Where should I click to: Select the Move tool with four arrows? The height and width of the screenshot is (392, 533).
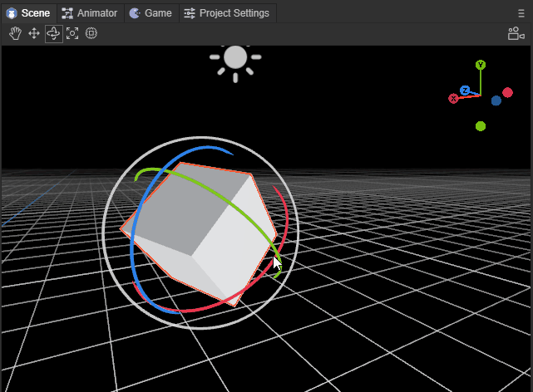(x=34, y=33)
